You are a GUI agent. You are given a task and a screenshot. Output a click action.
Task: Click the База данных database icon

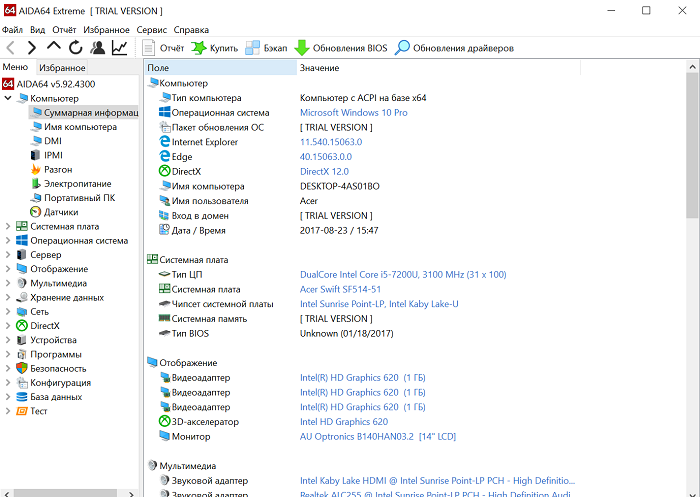point(22,397)
